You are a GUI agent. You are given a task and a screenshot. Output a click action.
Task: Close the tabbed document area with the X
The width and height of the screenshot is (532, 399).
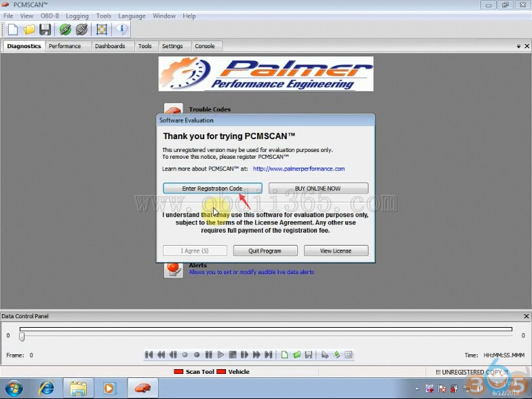point(527,46)
